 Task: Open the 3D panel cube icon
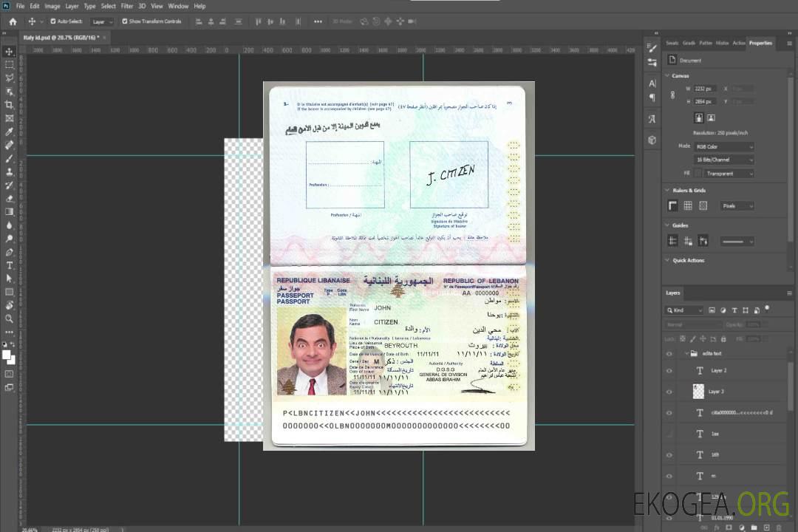point(652,140)
